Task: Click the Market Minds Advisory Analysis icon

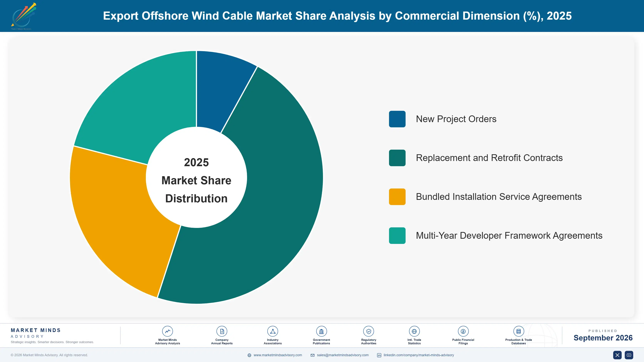Action: [168, 331]
